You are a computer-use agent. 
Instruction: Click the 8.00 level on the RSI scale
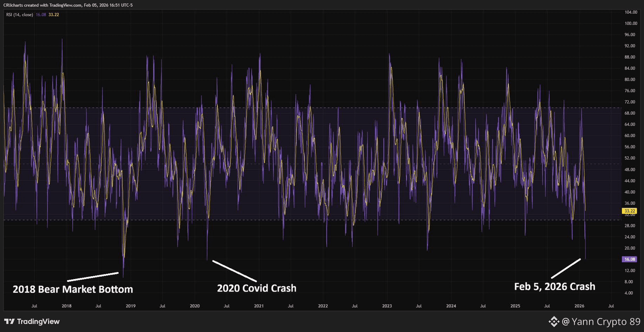point(629,282)
